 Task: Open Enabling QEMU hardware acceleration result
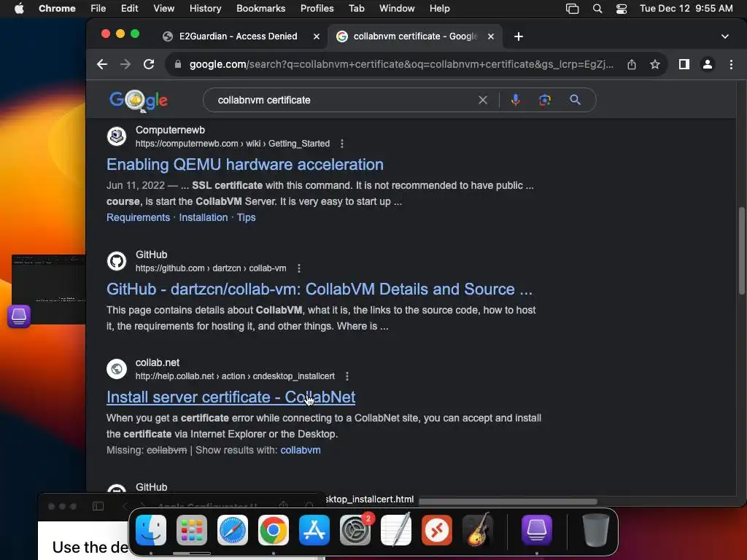tap(245, 165)
